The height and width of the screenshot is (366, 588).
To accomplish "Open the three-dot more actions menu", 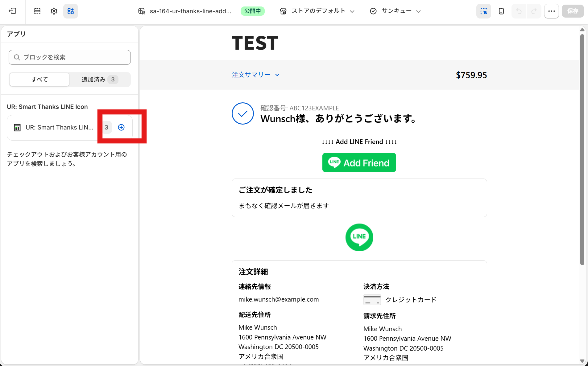I will (x=552, y=11).
